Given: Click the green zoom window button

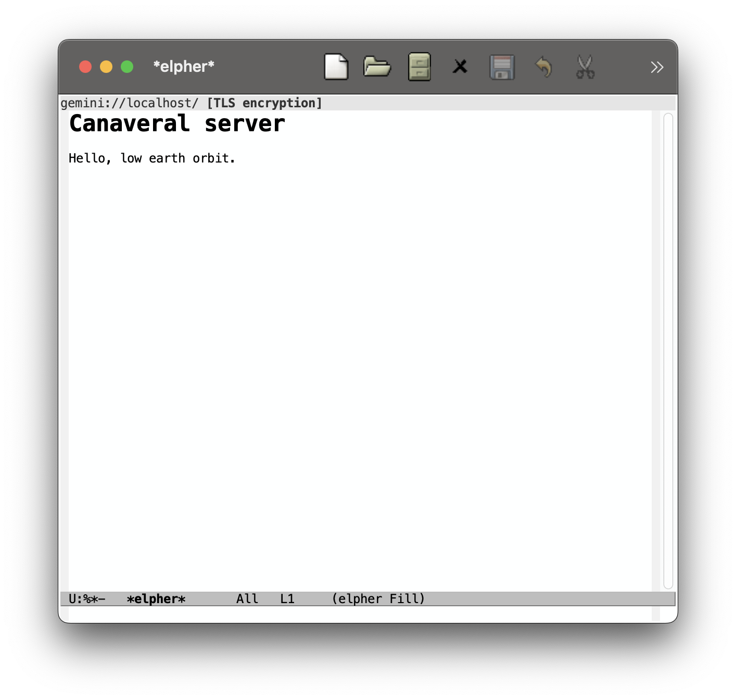Looking at the screenshot, I should tap(127, 67).
